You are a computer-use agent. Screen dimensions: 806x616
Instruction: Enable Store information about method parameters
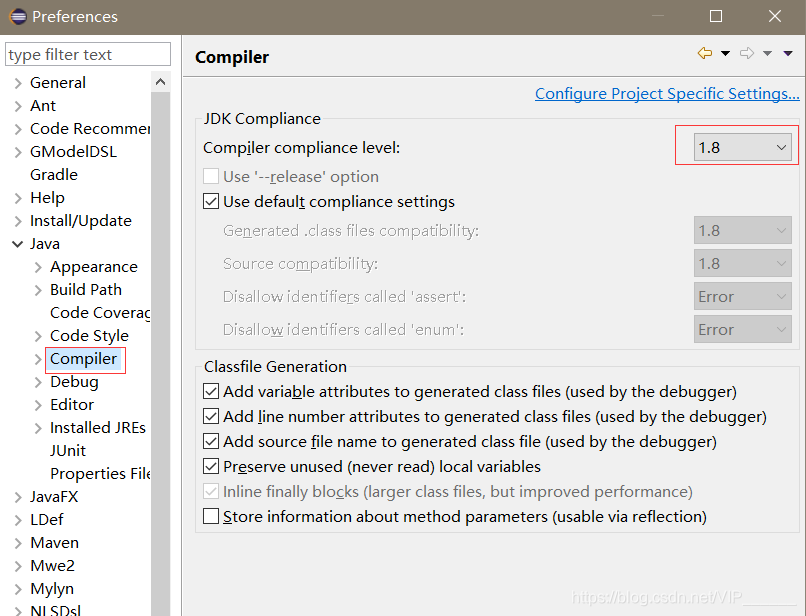click(x=211, y=516)
